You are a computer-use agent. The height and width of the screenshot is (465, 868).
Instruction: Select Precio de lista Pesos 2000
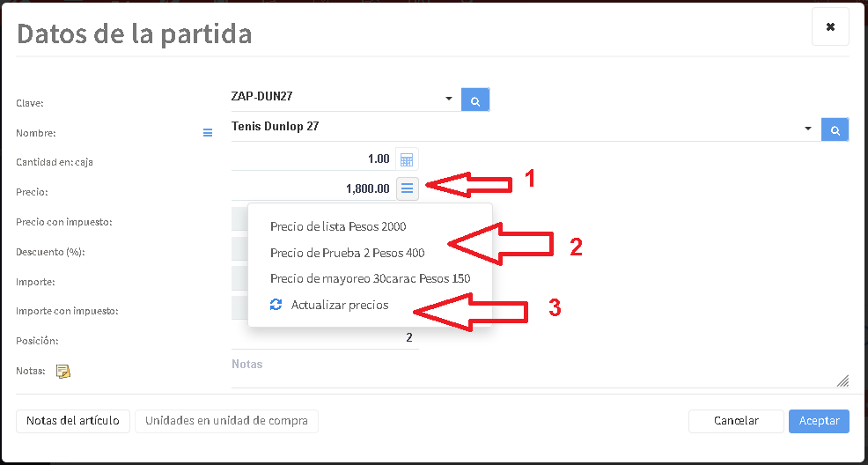click(338, 226)
